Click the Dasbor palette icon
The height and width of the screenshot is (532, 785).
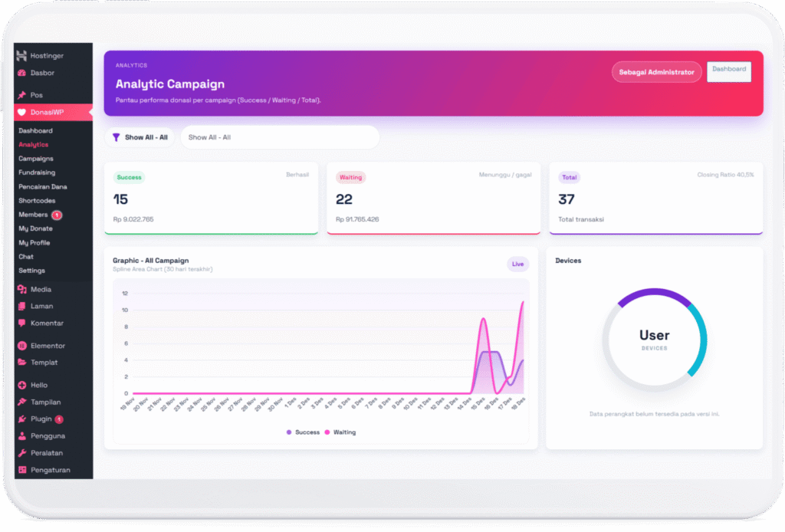click(x=21, y=73)
